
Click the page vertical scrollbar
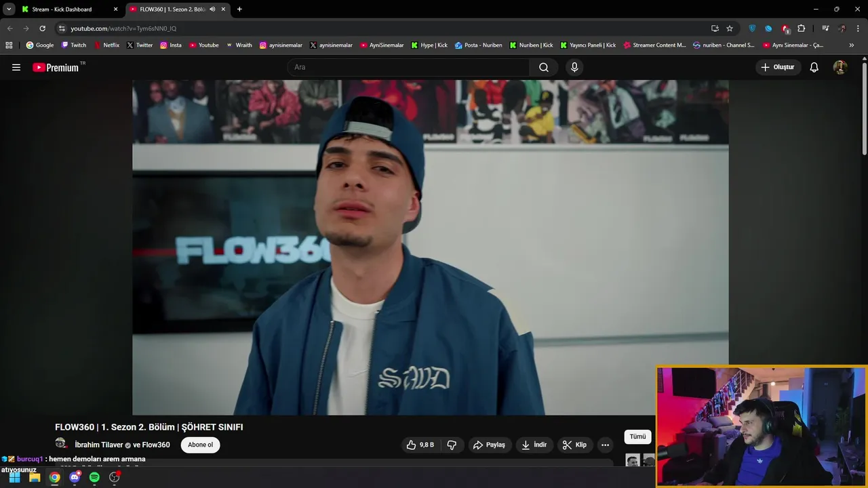864,108
